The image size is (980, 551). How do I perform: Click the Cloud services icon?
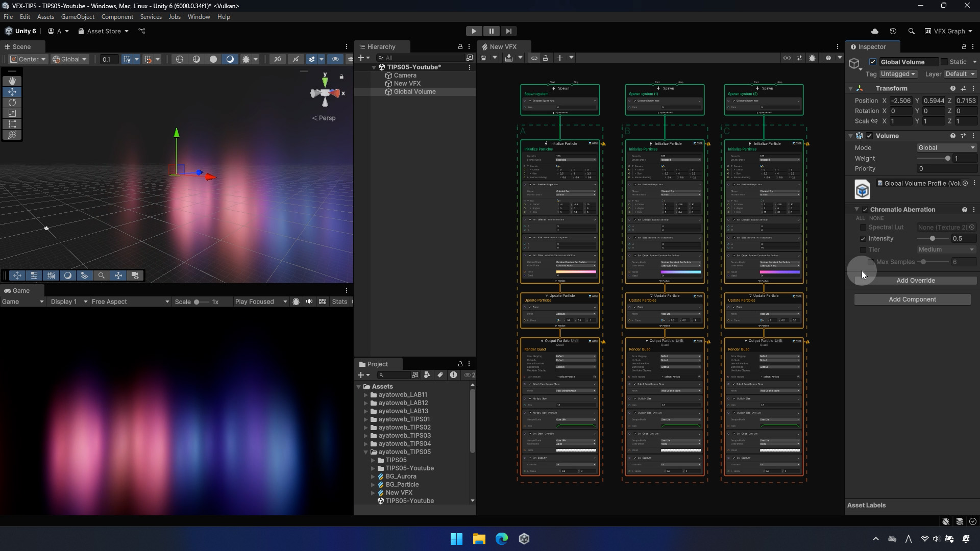click(x=875, y=31)
